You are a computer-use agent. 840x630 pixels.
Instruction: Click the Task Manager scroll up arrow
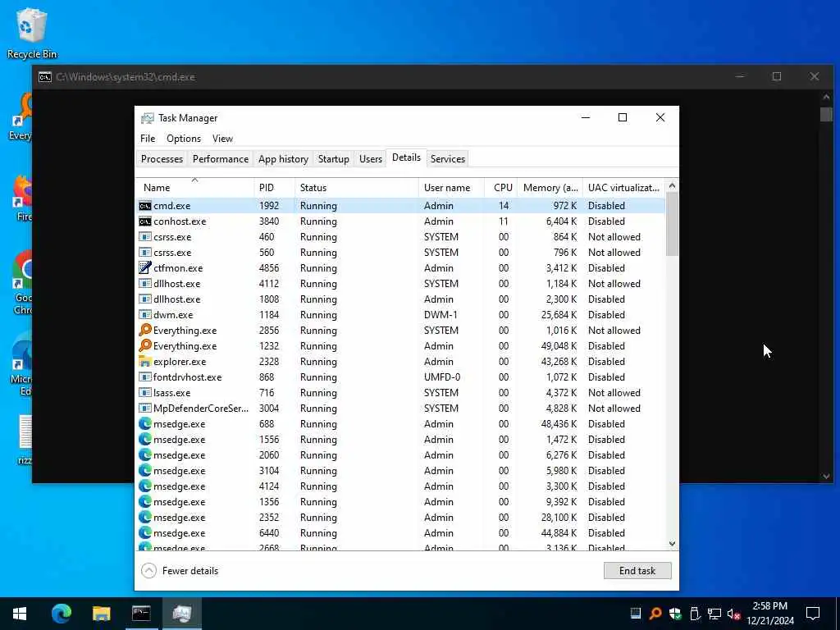pyautogui.click(x=672, y=186)
